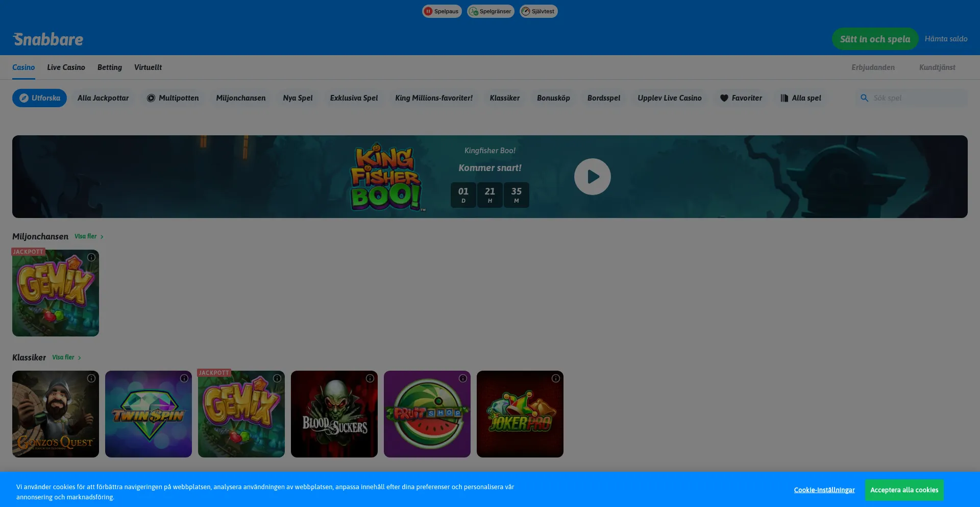The height and width of the screenshot is (507, 980).
Task: Show info for Fruit Shop
Action: click(463, 378)
